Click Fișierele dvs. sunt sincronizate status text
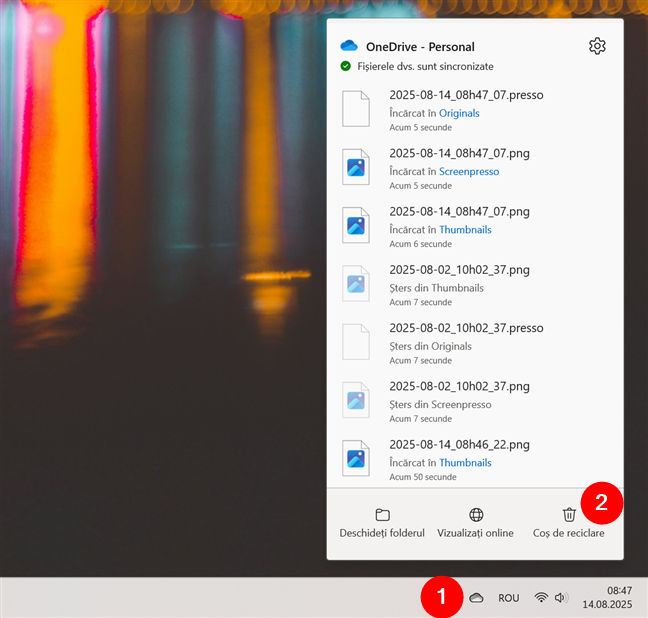The image size is (648, 618). [425, 67]
